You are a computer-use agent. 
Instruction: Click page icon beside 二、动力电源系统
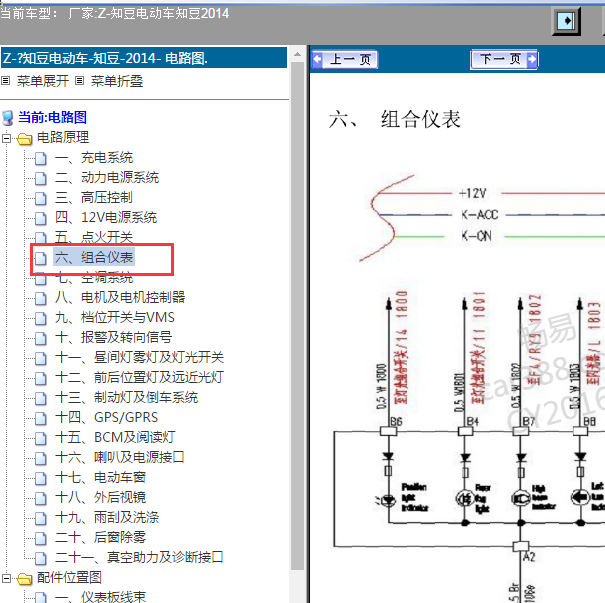[x=41, y=179]
